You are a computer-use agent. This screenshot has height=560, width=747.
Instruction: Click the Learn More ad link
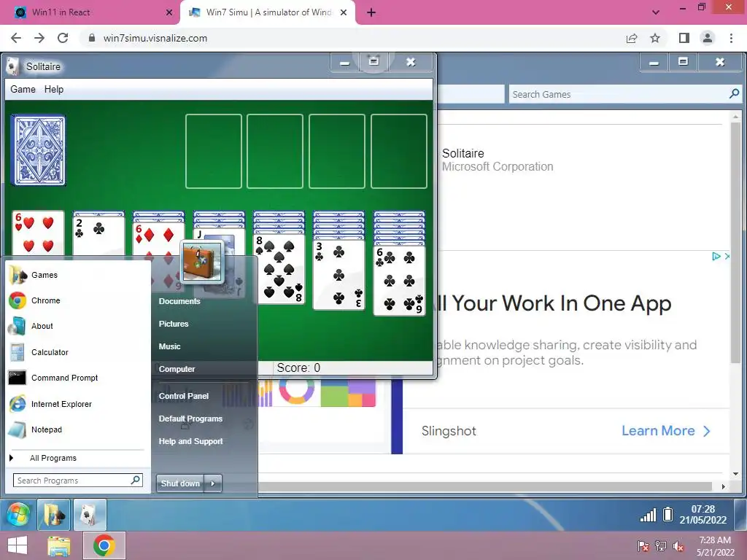665,431
